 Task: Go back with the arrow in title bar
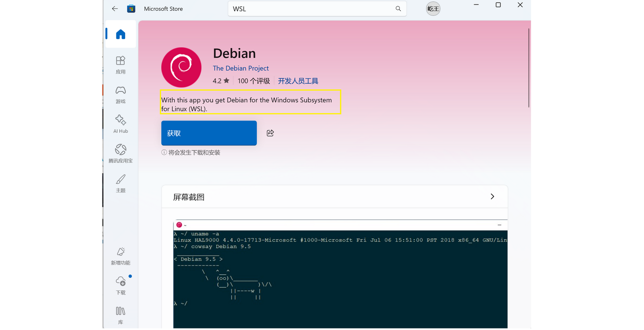click(x=115, y=9)
